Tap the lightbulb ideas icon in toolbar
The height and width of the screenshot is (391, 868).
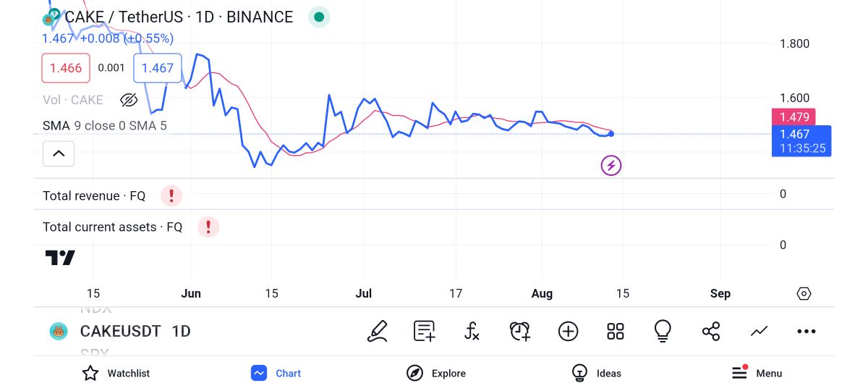coord(663,332)
